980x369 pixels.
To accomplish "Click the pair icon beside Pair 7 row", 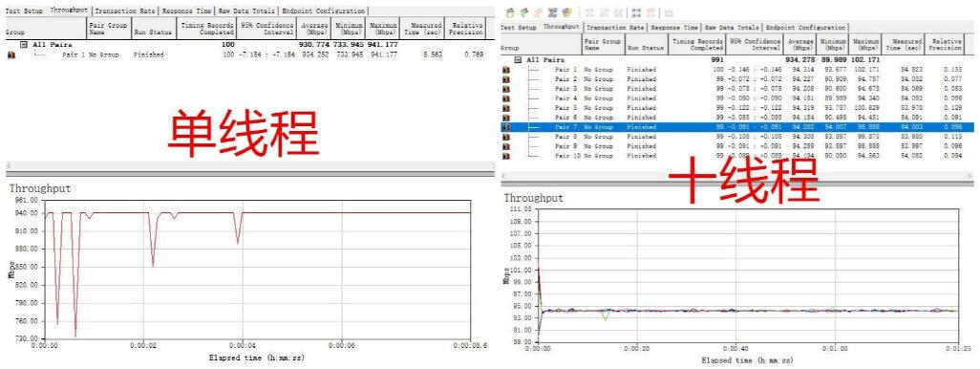I will (506, 127).
